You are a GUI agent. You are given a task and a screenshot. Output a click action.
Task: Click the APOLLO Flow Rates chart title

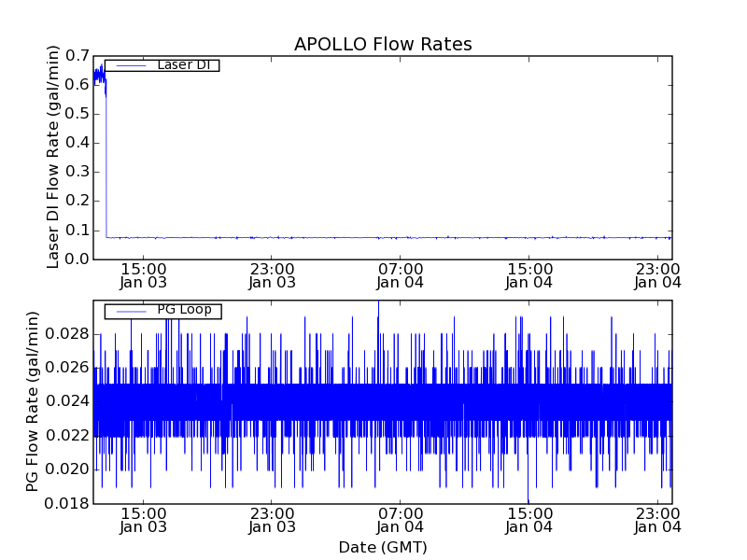(x=383, y=45)
